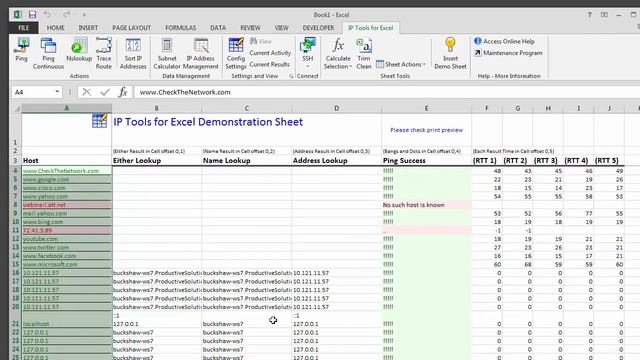Select cell www.cisco.com
The width and height of the screenshot is (640, 360).
pos(67,188)
